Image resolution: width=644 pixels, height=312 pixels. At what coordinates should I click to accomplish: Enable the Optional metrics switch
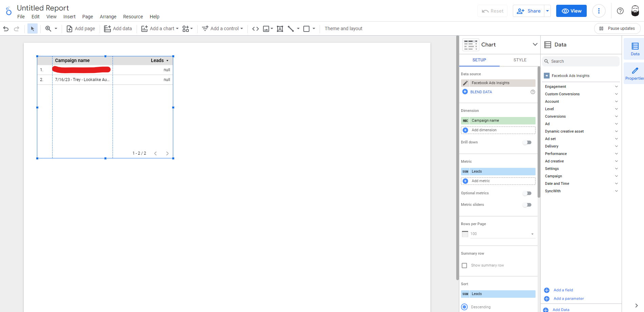(x=527, y=193)
